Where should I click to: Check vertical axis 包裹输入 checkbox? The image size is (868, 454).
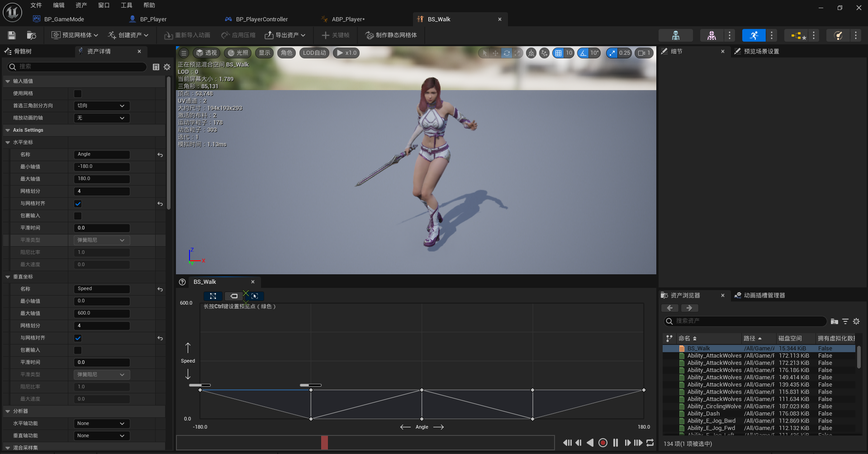[78, 350]
